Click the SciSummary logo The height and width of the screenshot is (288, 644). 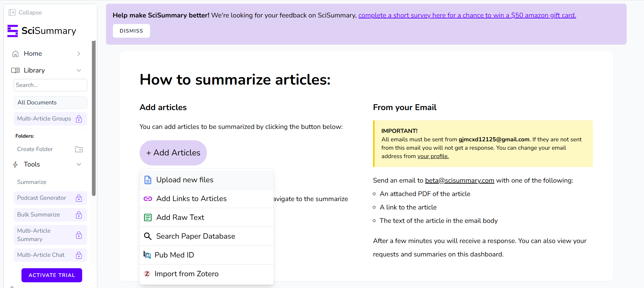[42, 31]
